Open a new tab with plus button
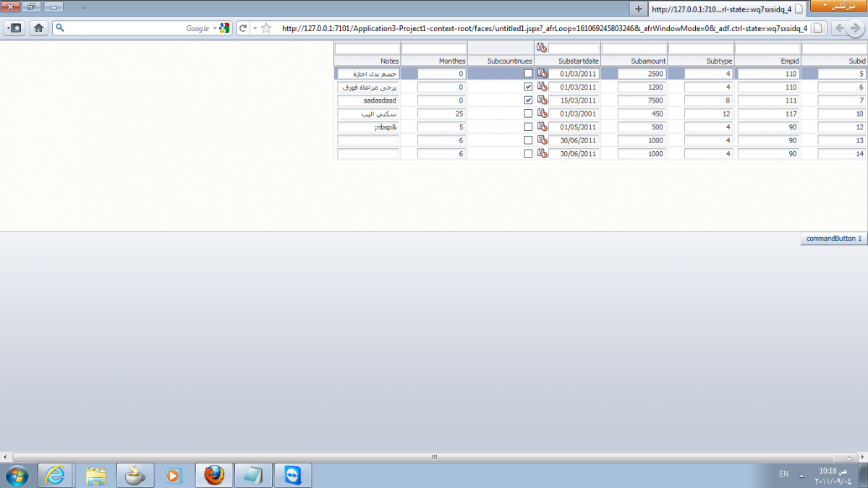868x488 pixels. tap(637, 9)
